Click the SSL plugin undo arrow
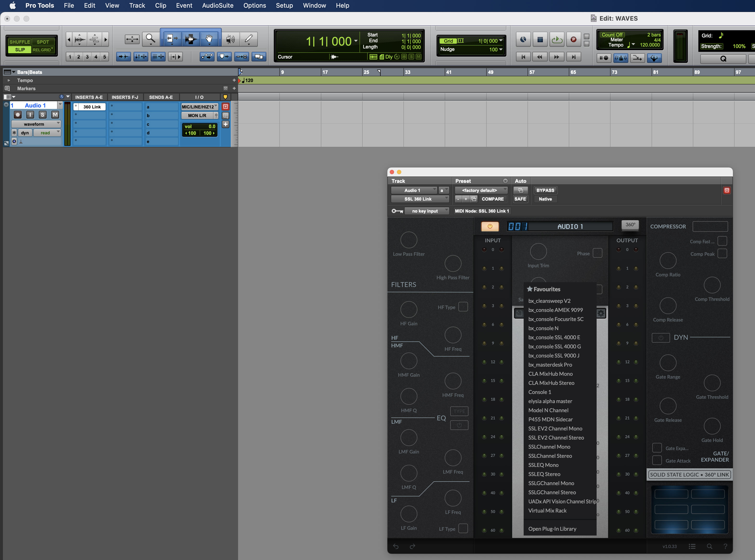 [x=396, y=546]
